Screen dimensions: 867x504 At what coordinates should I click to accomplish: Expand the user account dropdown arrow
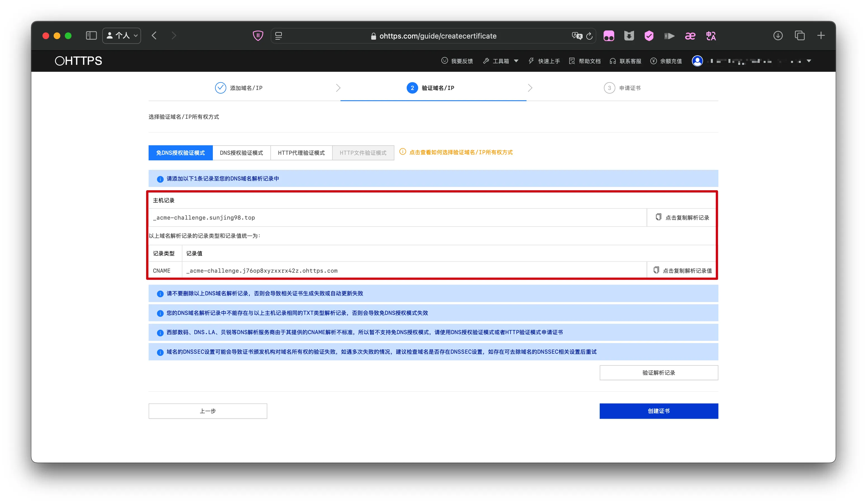[809, 61]
